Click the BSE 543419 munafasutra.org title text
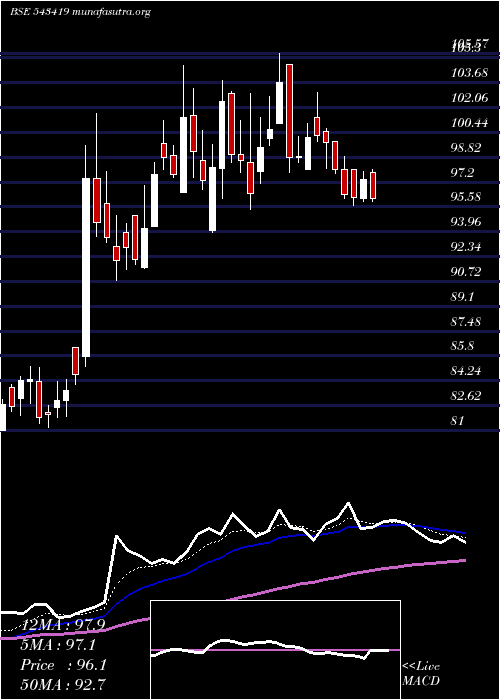Viewport: 500px width, 700px height. point(80,12)
